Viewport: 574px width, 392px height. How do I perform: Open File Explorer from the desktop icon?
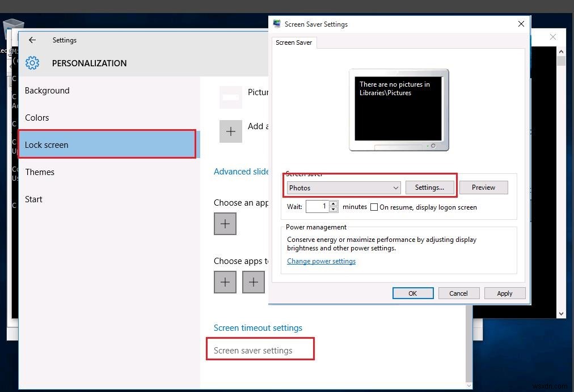pyautogui.click(x=12, y=27)
